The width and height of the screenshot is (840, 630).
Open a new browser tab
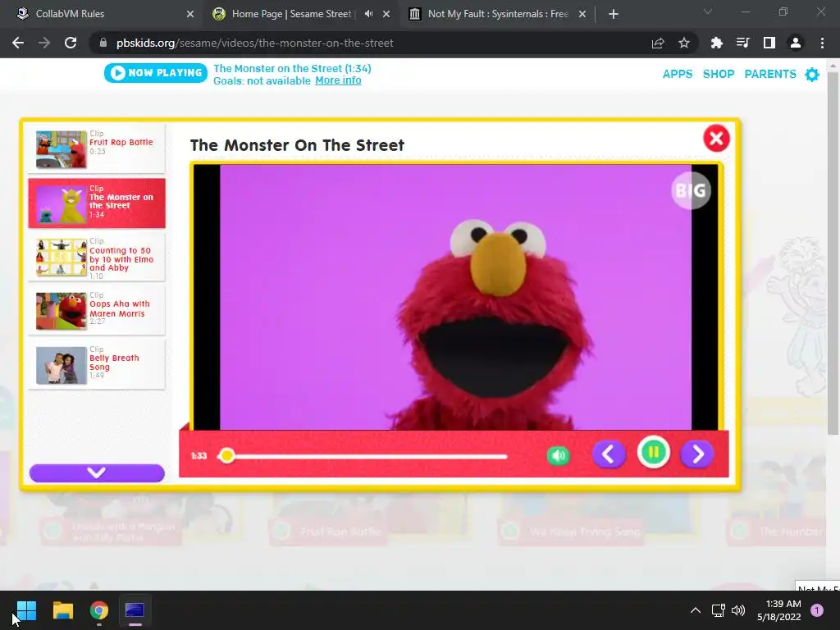click(x=614, y=15)
